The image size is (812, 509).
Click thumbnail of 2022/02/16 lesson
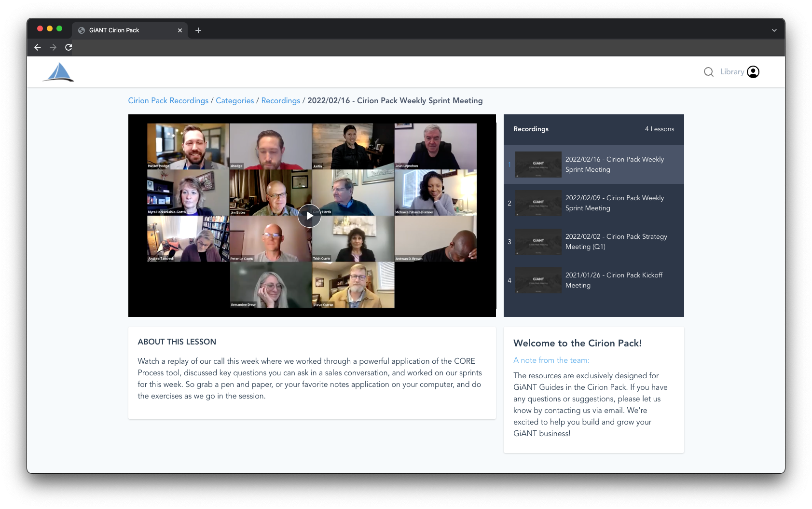538,165
